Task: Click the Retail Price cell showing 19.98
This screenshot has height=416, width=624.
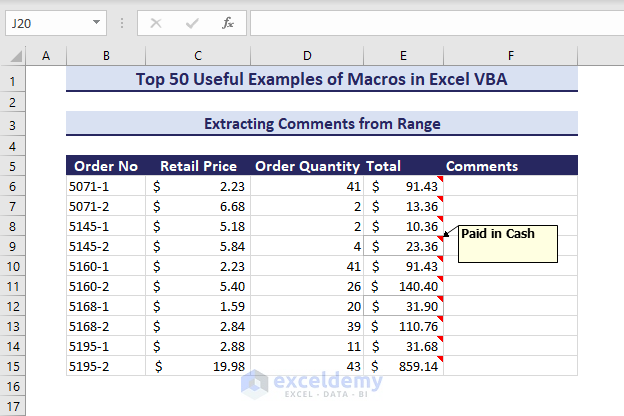Action: coord(198,366)
